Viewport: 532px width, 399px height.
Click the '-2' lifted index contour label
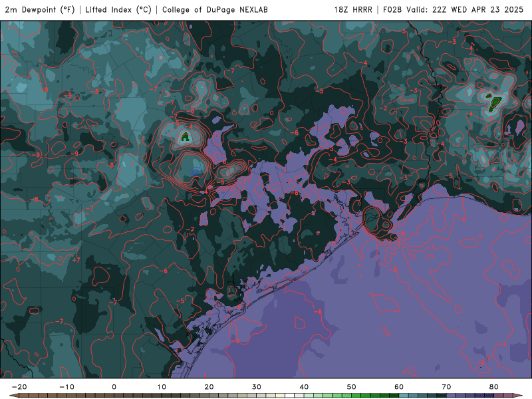coord(383,108)
